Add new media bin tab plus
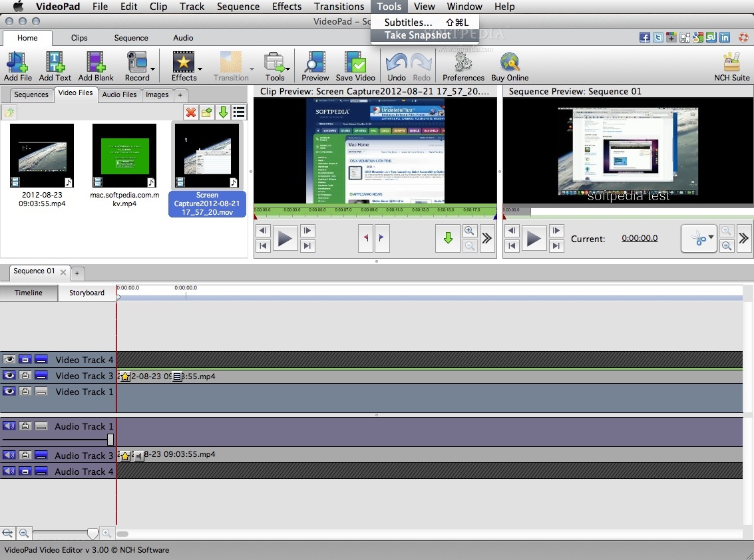 pos(180,95)
